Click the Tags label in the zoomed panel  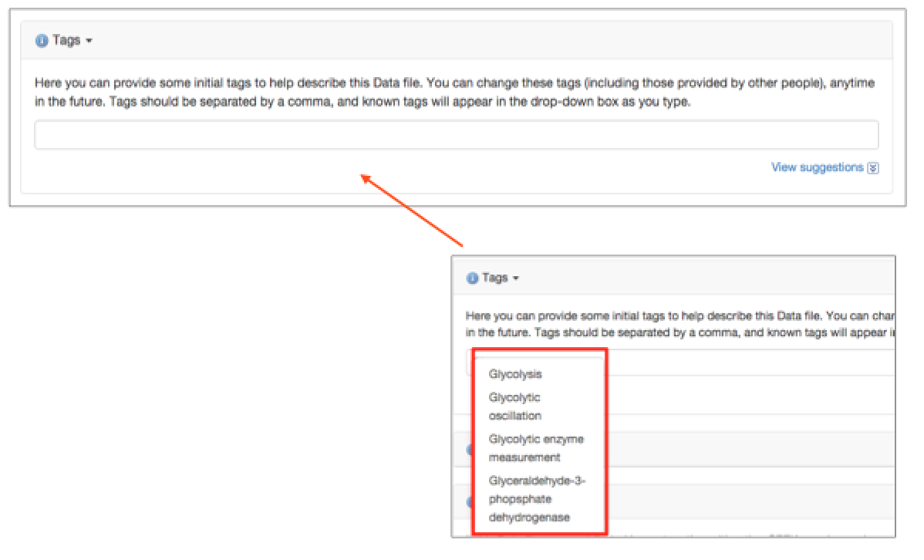tap(494, 278)
